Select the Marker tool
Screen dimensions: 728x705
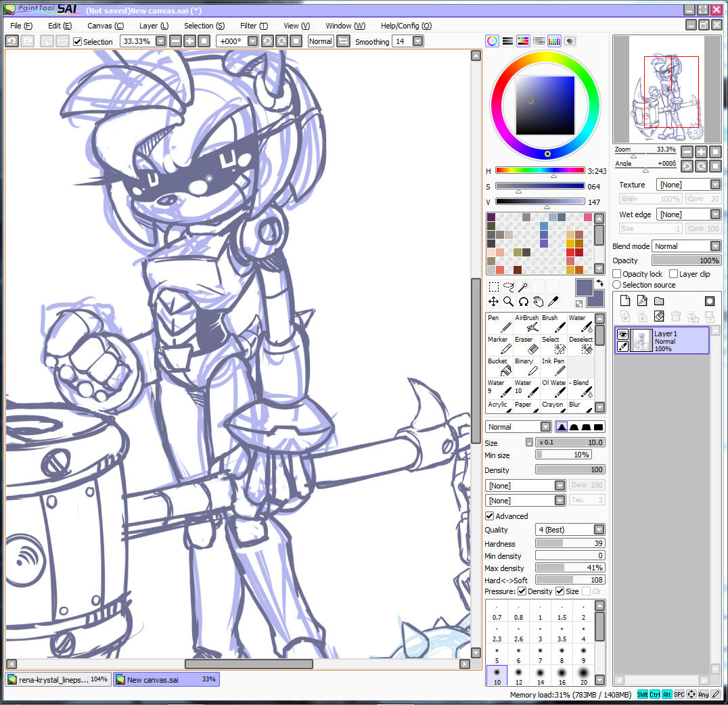click(x=499, y=345)
